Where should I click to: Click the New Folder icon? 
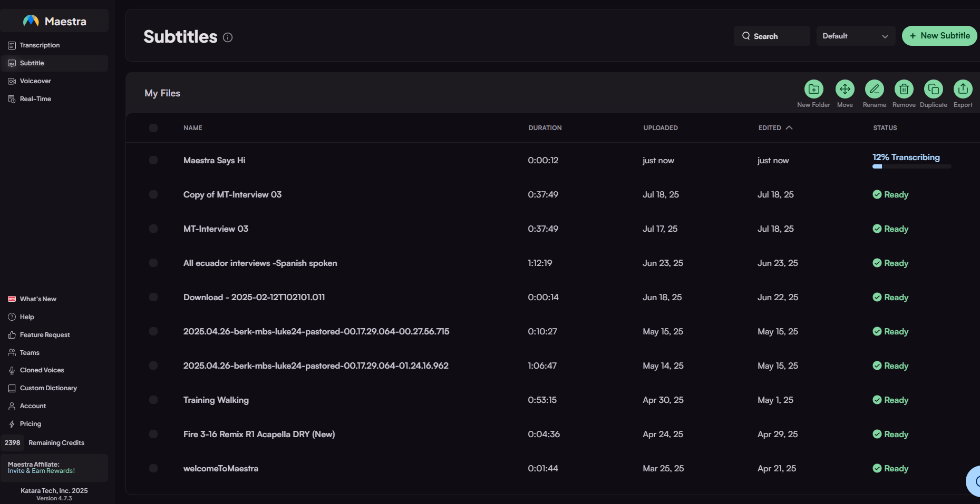pos(813,89)
